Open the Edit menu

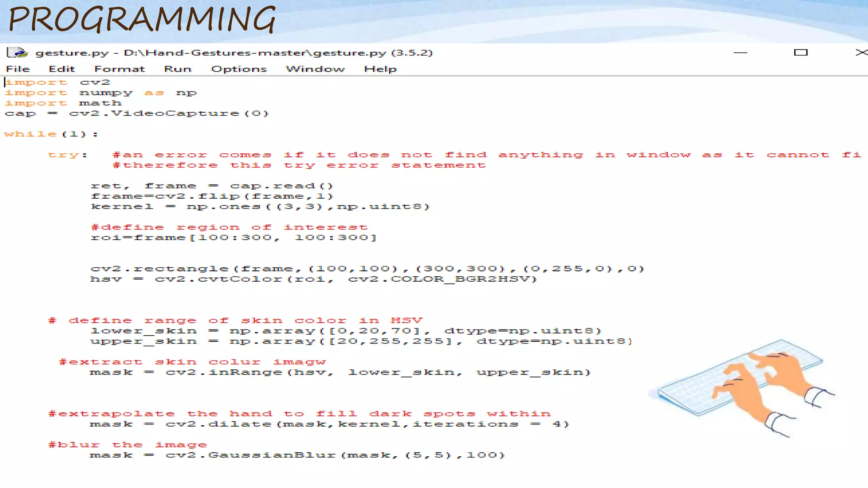62,69
